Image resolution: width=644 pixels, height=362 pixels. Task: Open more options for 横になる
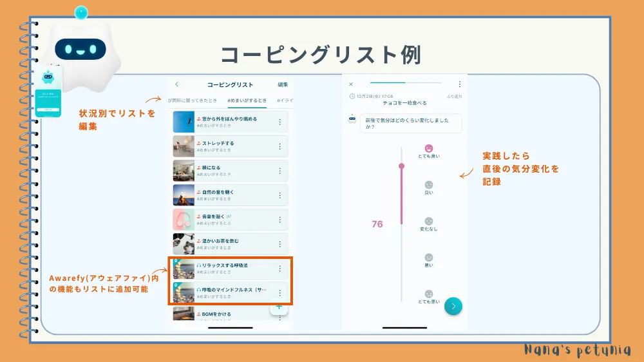coord(279,171)
